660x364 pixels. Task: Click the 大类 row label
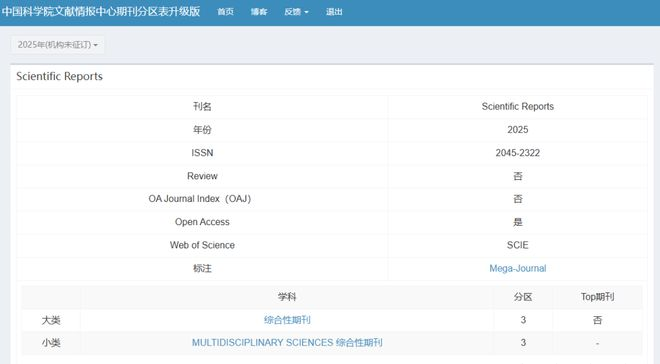coord(51,320)
